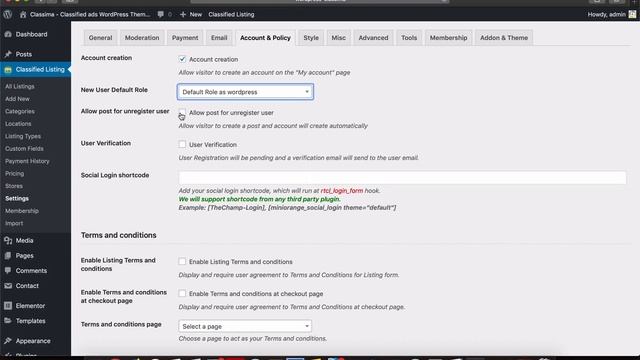The image size is (640, 360).
Task: Click the Appearance brush icon
Action: (8, 341)
